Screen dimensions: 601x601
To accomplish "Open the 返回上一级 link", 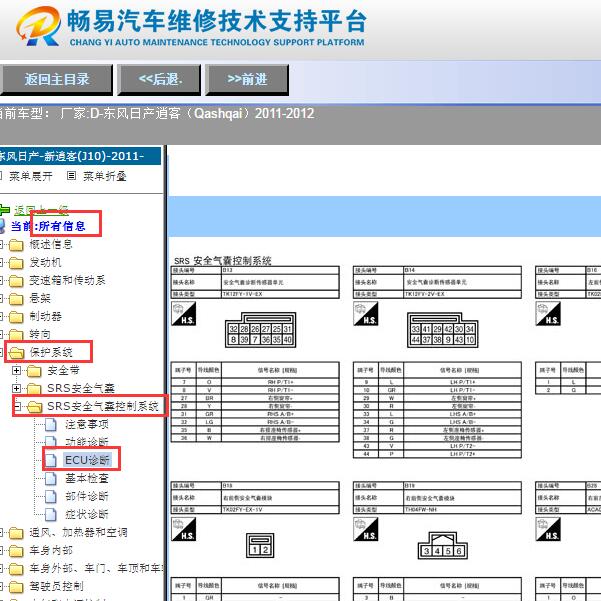I will [x=41, y=210].
